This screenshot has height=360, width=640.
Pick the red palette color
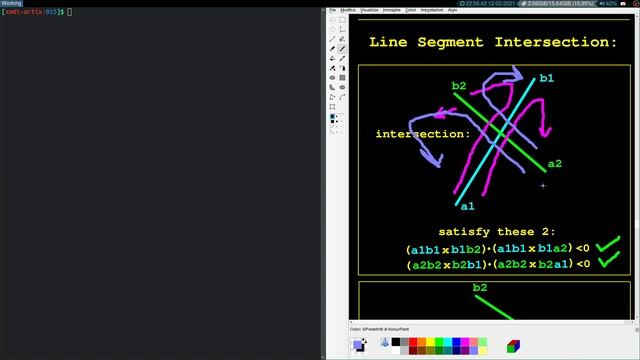coord(413,342)
